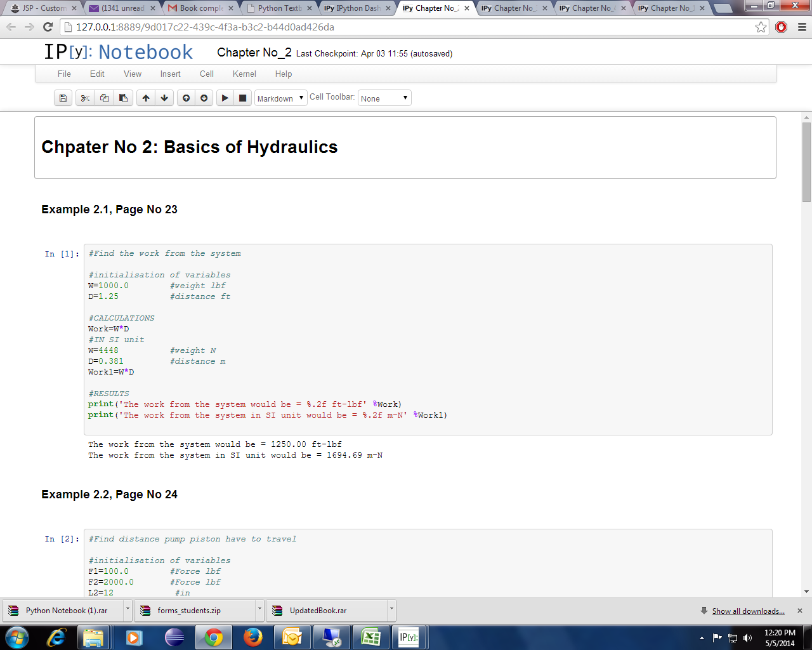Run the cell with the play icon

coord(225,98)
